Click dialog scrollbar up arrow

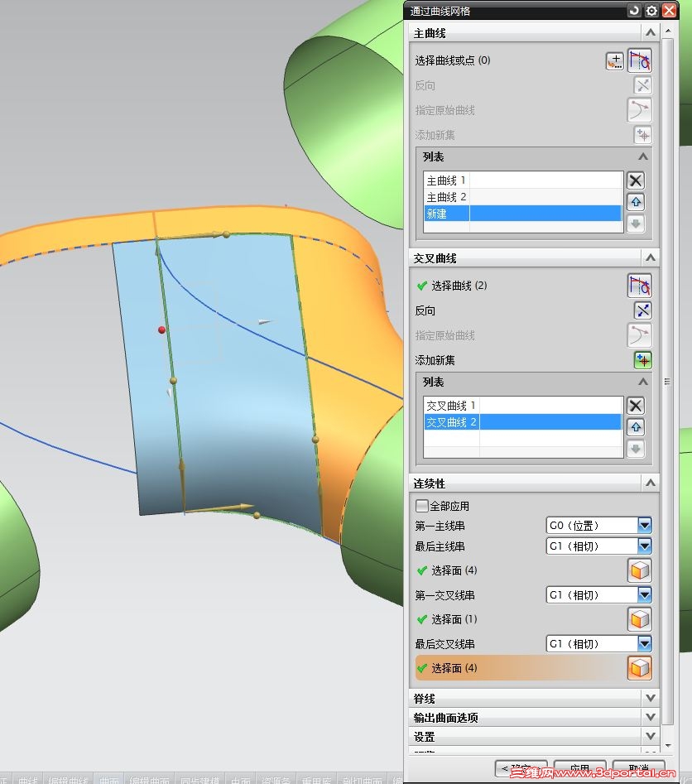pos(669,31)
